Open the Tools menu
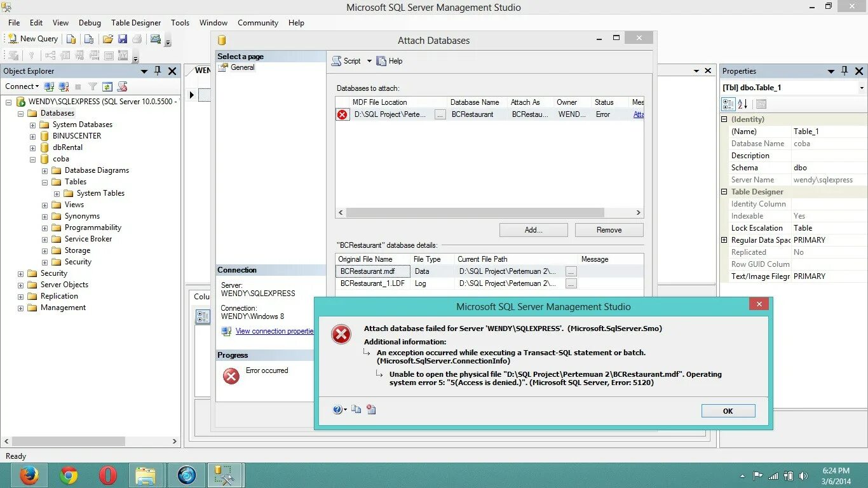 (180, 22)
